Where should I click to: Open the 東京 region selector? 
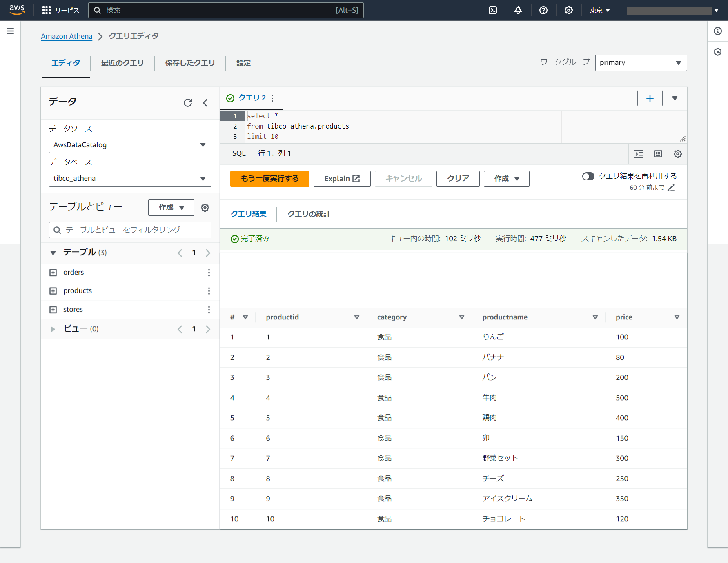point(600,10)
